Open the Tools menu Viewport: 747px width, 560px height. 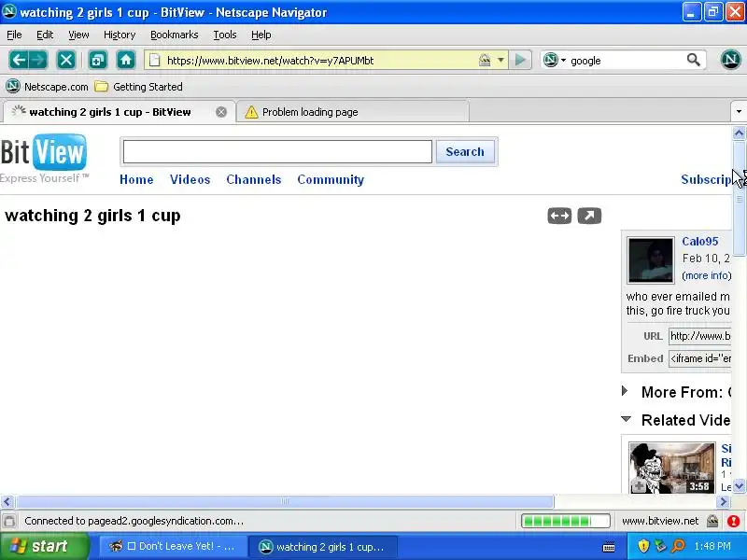pyautogui.click(x=225, y=35)
